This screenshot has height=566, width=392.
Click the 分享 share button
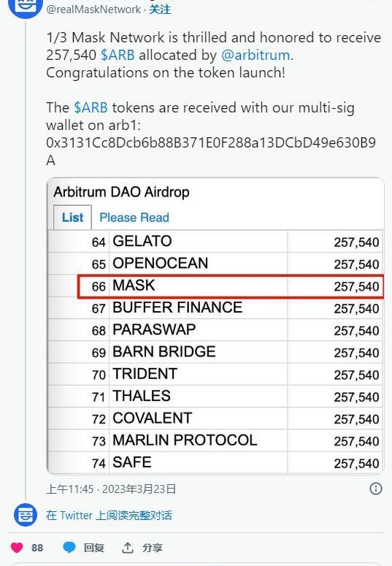coord(153,548)
